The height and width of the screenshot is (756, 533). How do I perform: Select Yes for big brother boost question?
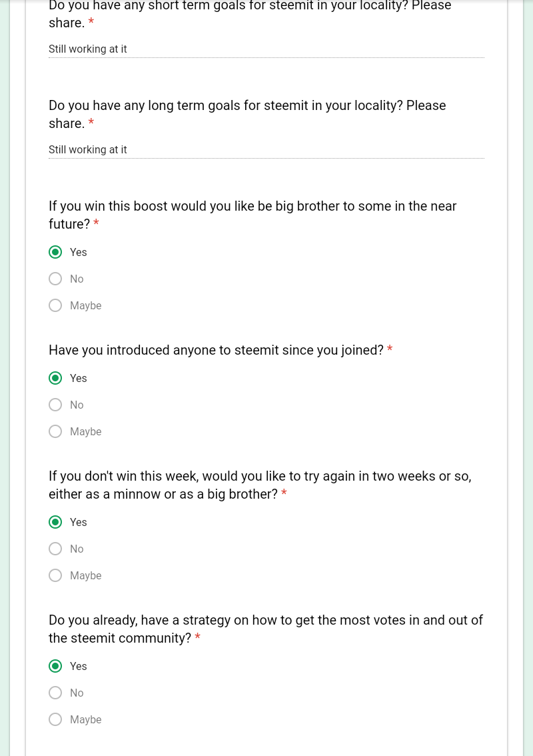55,252
